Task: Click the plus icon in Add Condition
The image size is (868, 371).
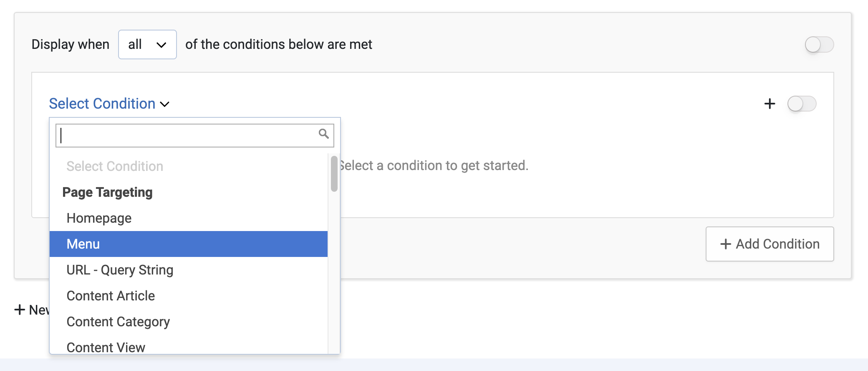Action: (x=726, y=244)
